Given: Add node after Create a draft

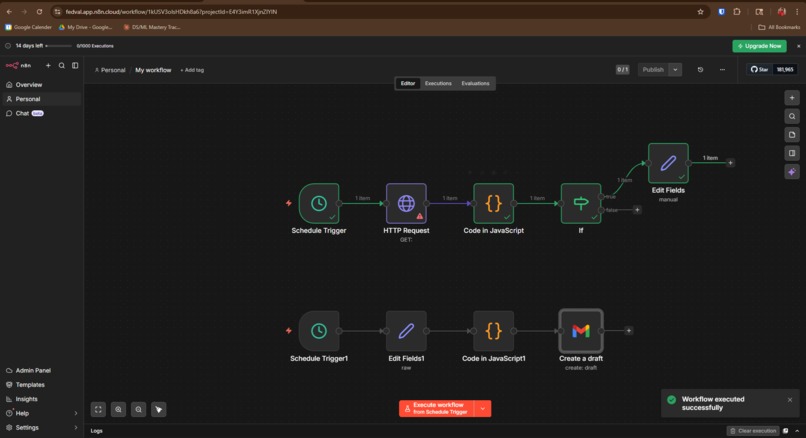Looking at the screenshot, I should pyautogui.click(x=628, y=331).
